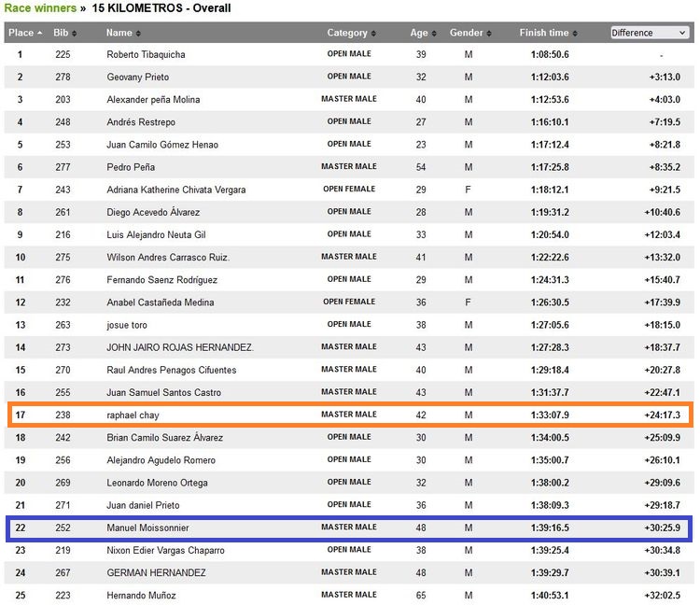Click the Race winners breadcrumb link

[x=40, y=8]
